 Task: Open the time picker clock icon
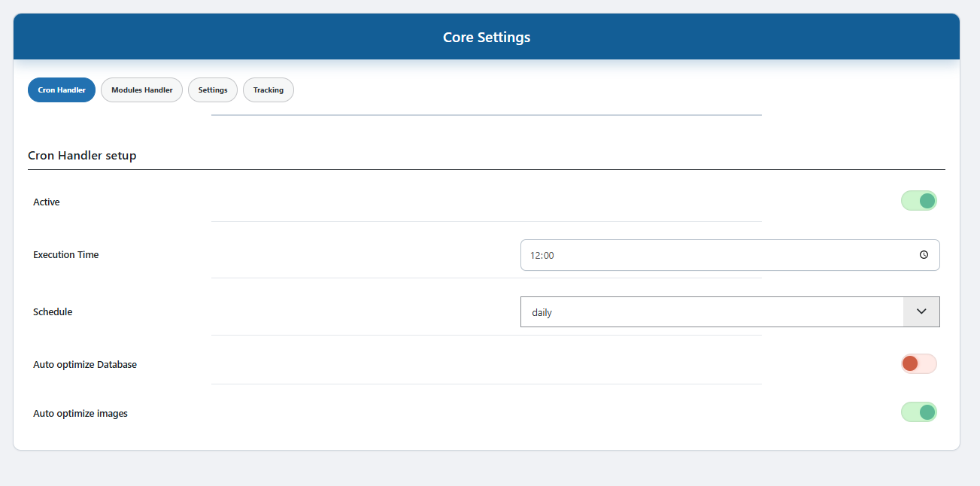click(x=924, y=255)
